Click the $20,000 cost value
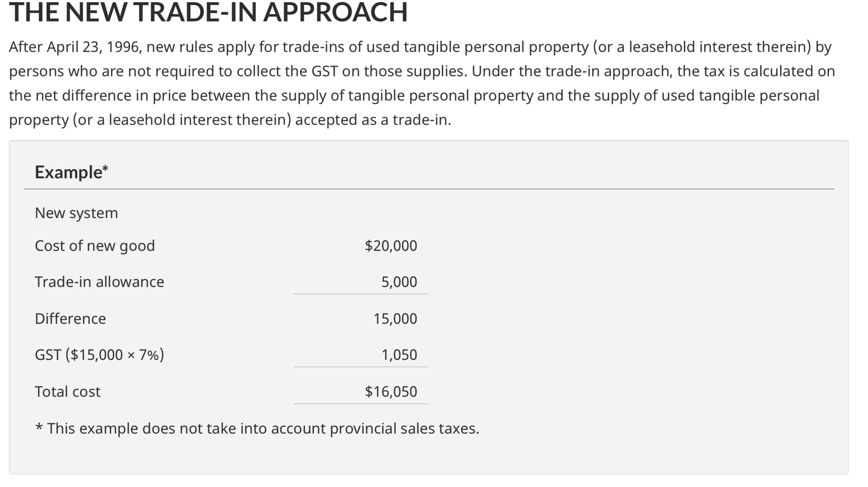868x487 pixels. [391, 246]
